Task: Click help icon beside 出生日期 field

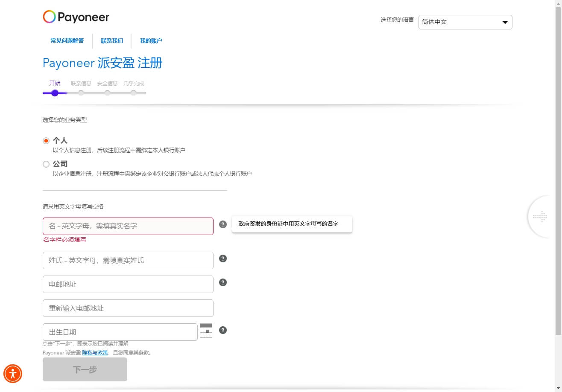Action: point(223,330)
